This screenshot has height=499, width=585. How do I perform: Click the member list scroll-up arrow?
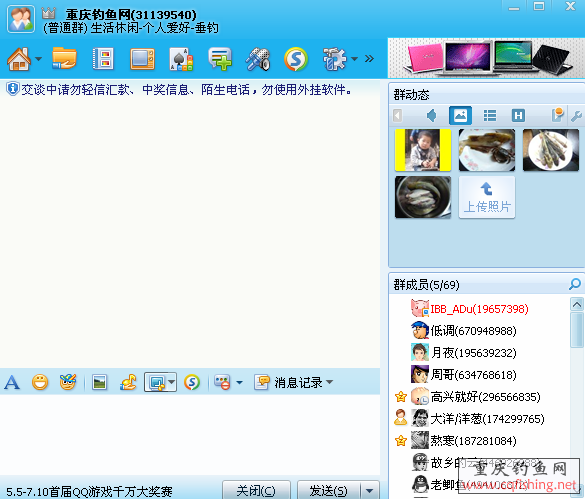pos(577,305)
